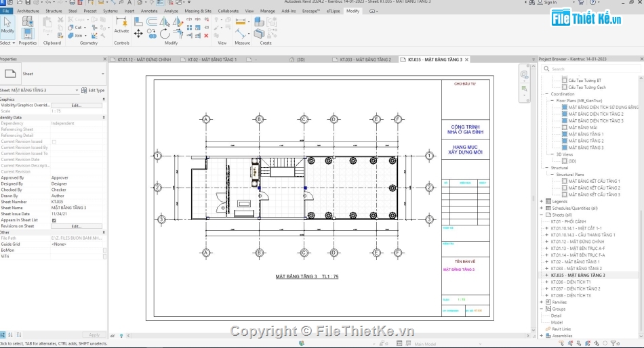Collapse the Graphics properties section

coord(103,100)
